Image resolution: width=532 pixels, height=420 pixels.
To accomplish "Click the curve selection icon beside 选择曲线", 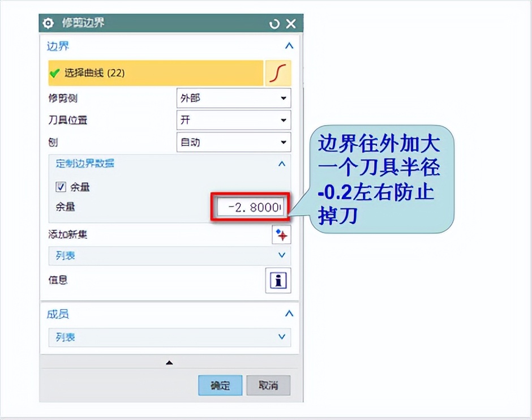I will [278, 73].
